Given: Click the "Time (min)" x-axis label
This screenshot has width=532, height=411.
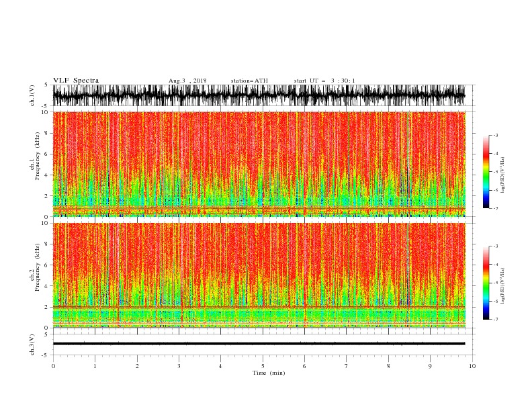Looking at the screenshot, I should point(269,373).
